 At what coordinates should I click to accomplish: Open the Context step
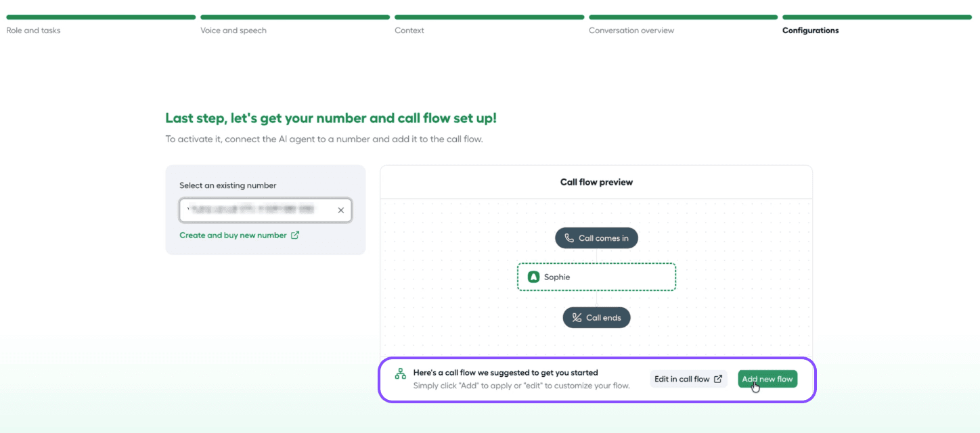point(409,30)
